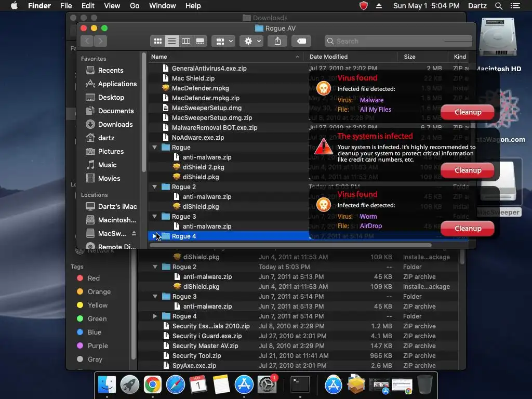
Task: Click the red shield menu bar icon
Action: (363, 6)
